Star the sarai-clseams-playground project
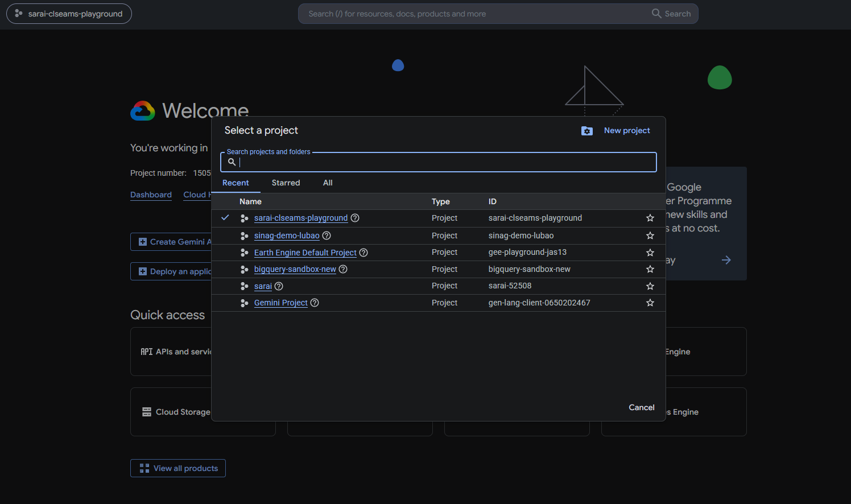 click(650, 218)
